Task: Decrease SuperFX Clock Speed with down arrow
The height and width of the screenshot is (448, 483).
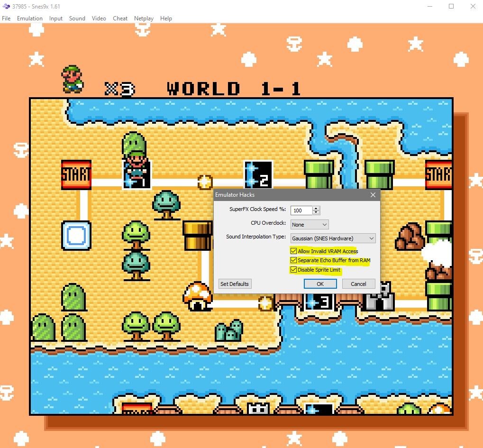Action: (x=316, y=212)
